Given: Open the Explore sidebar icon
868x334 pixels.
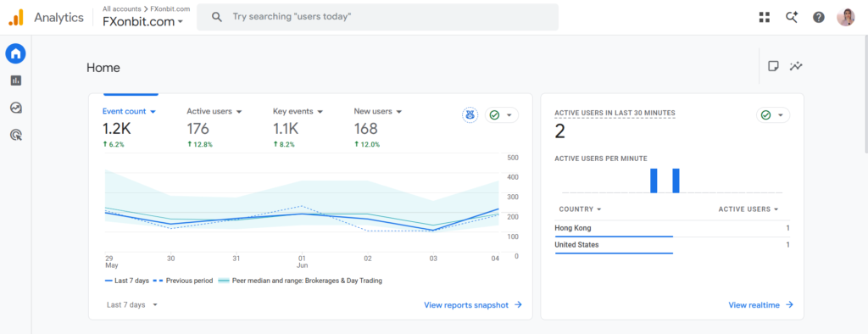Looking at the screenshot, I should pyautogui.click(x=15, y=108).
